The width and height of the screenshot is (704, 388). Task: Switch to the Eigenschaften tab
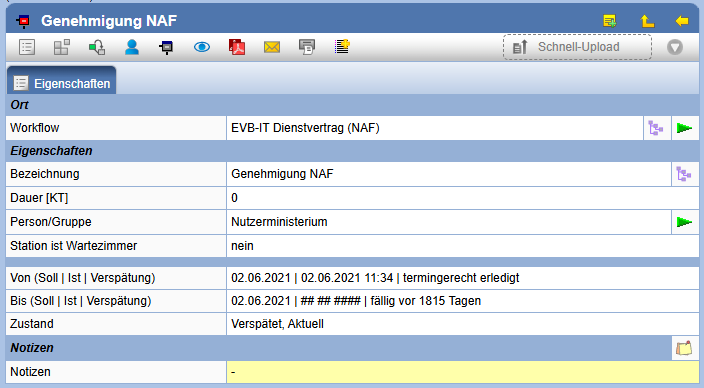coord(62,81)
